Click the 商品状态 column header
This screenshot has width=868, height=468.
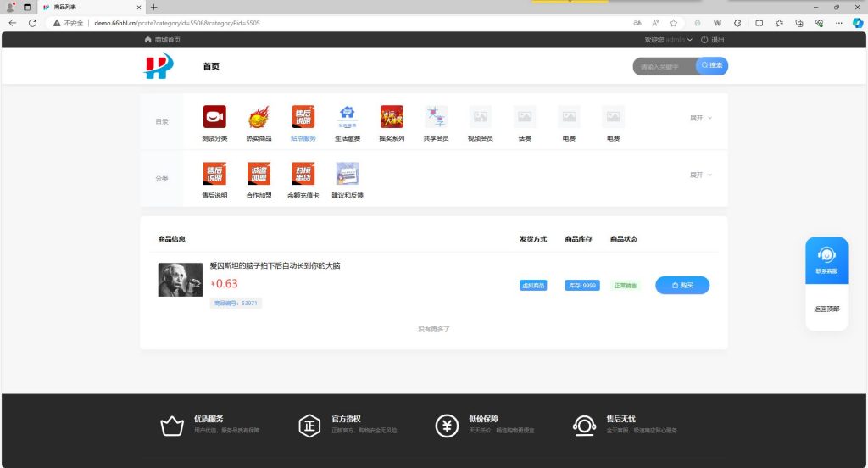[624, 239]
